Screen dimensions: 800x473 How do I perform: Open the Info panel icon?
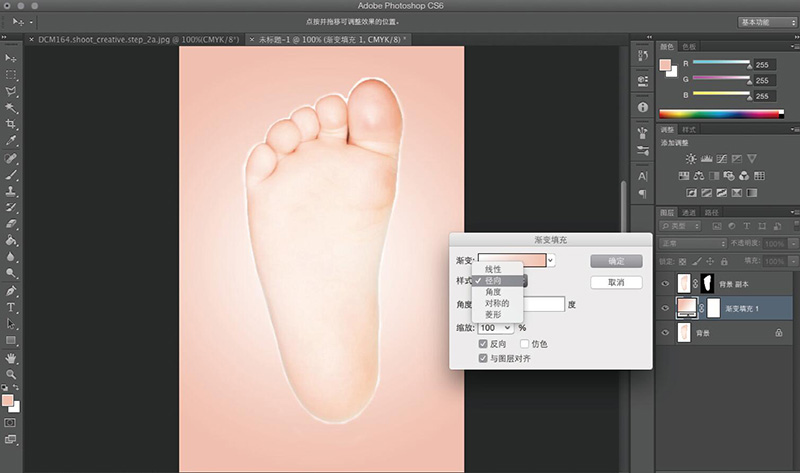(641, 107)
